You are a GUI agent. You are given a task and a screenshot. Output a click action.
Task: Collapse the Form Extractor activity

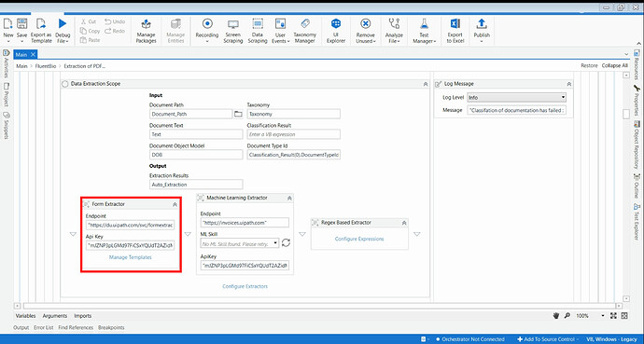pyautogui.click(x=175, y=204)
